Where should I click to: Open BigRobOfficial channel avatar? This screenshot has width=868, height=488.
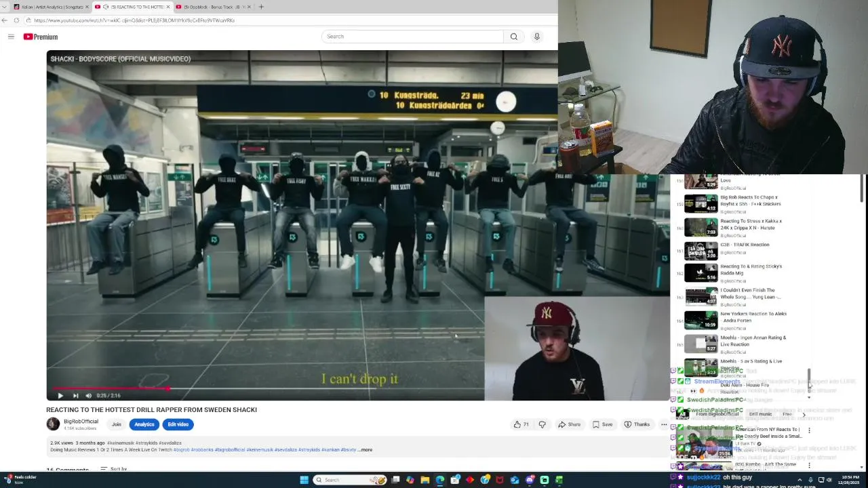[53, 424]
